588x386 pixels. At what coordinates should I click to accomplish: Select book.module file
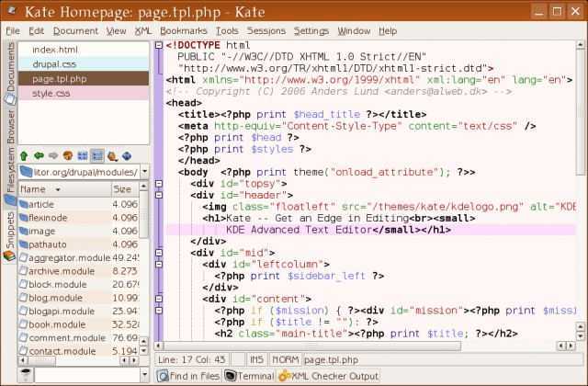(x=79, y=324)
